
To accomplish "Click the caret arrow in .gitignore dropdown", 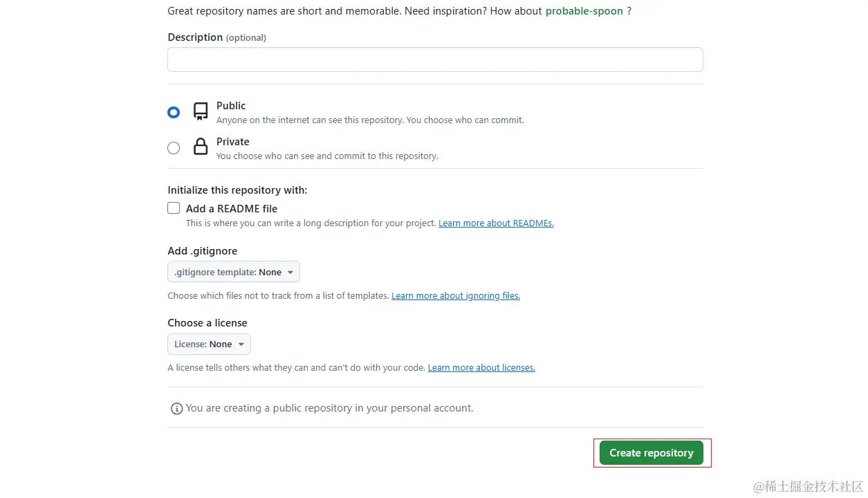I will pyautogui.click(x=290, y=273).
